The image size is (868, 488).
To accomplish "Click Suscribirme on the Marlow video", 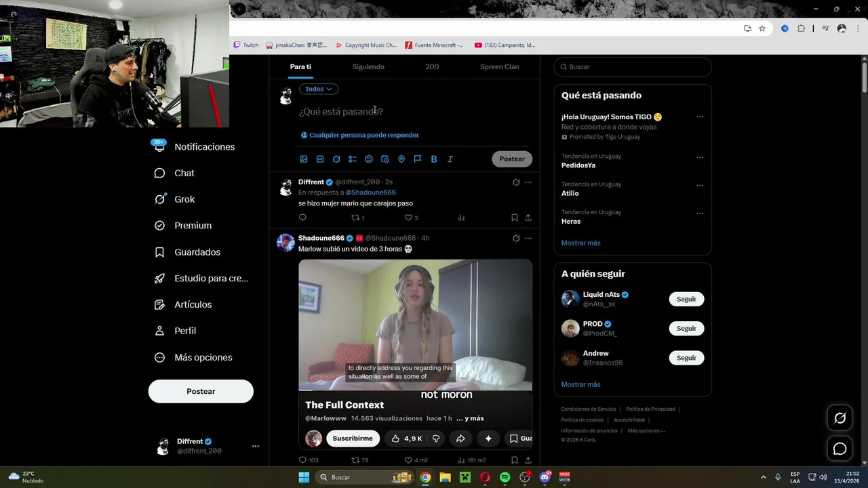I will coord(353,439).
